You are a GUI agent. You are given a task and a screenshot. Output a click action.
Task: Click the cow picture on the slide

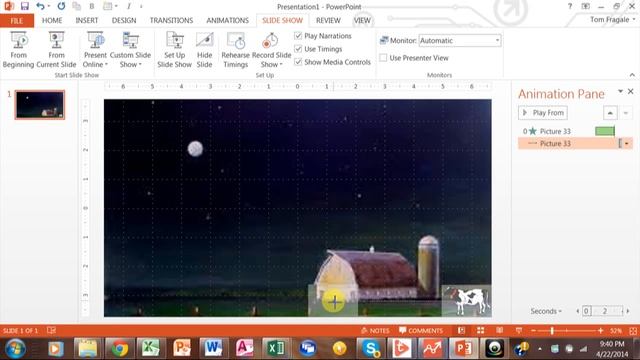click(466, 300)
